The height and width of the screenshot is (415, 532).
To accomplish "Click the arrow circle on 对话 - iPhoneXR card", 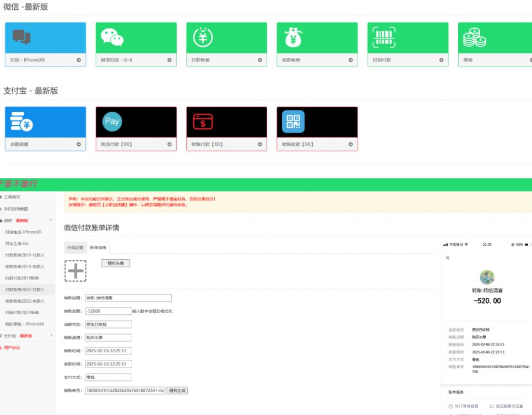I will point(79,60).
